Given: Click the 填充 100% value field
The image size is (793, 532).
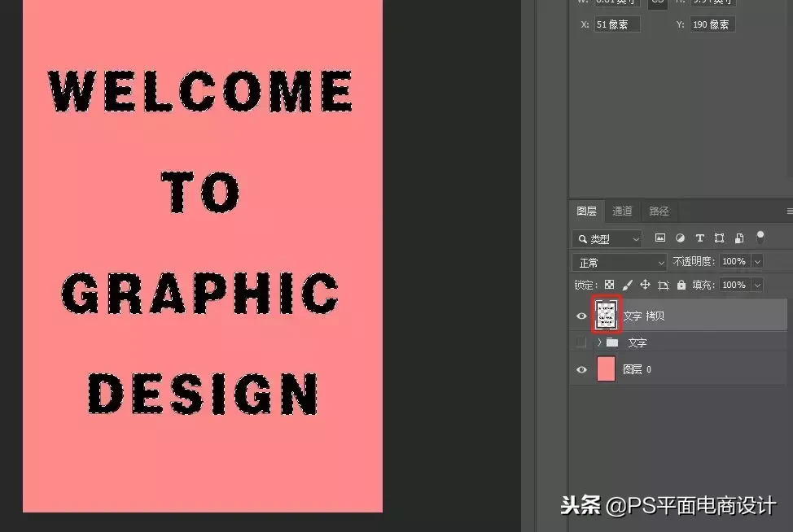Looking at the screenshot, I should [735, 285].
